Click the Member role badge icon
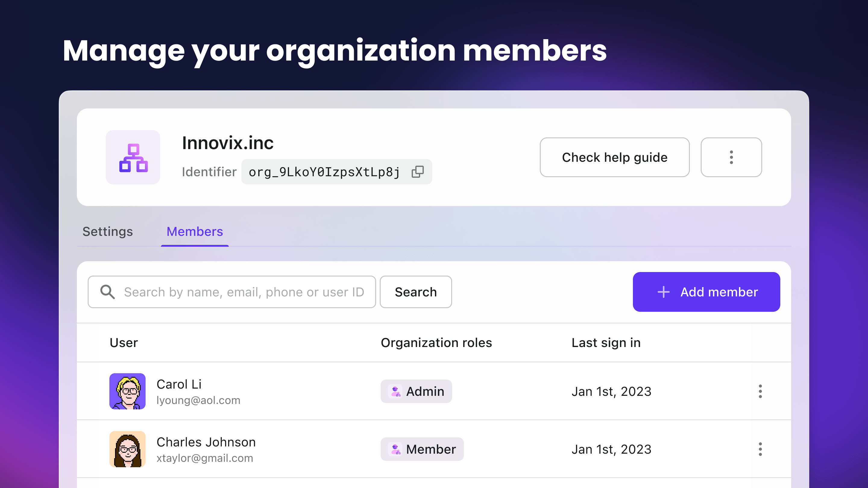This screenshot has width=868, height=488. pos(395,449)
